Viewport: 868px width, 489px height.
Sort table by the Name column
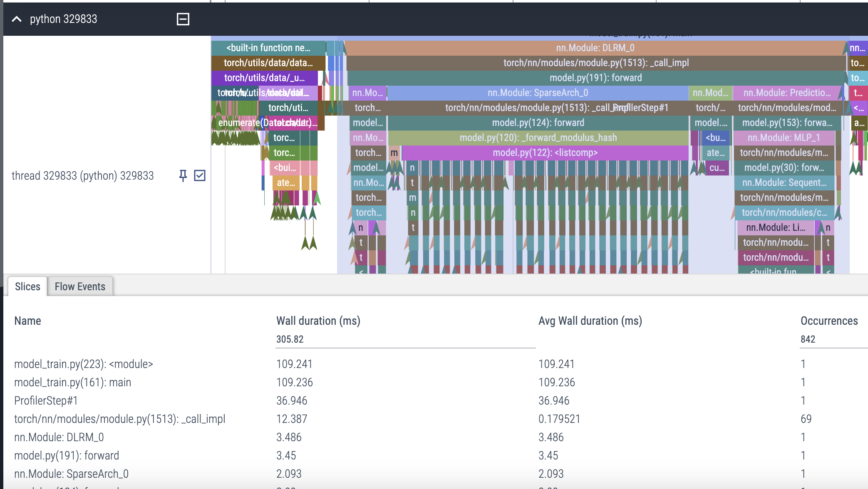[27, 321]
